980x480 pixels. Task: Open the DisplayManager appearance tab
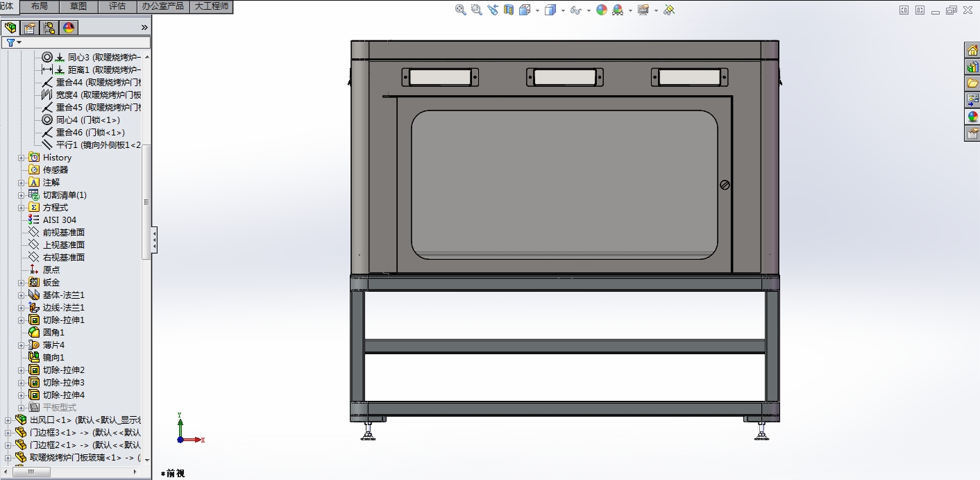[68, 28]
